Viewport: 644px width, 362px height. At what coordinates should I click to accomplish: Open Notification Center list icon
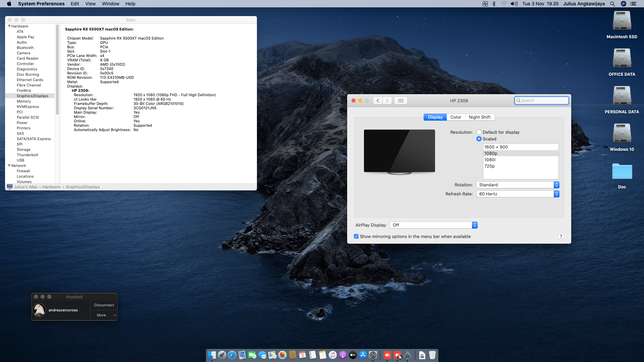[x=633, y=4]
